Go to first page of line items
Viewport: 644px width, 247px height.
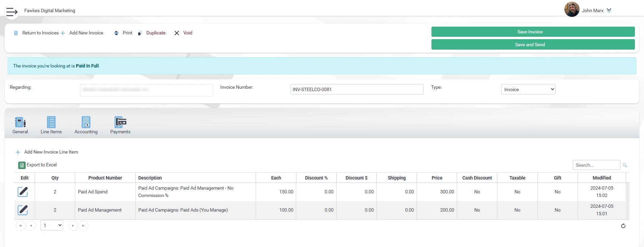click(21, 225)
